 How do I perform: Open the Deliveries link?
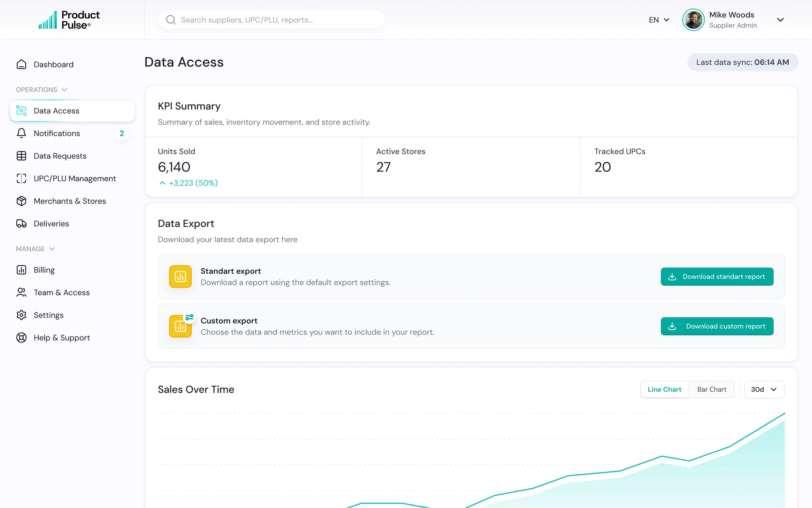(x=72, y=224)
